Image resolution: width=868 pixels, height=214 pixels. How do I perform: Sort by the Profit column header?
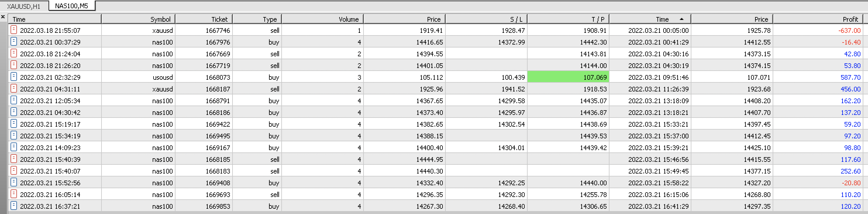coord(850,19)
